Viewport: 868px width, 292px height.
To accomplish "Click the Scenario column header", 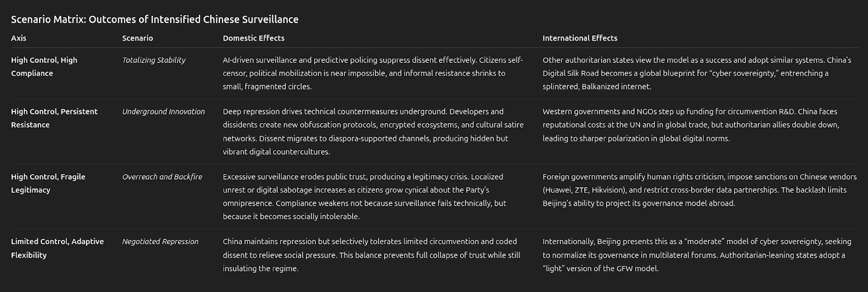I will point(137,38).
